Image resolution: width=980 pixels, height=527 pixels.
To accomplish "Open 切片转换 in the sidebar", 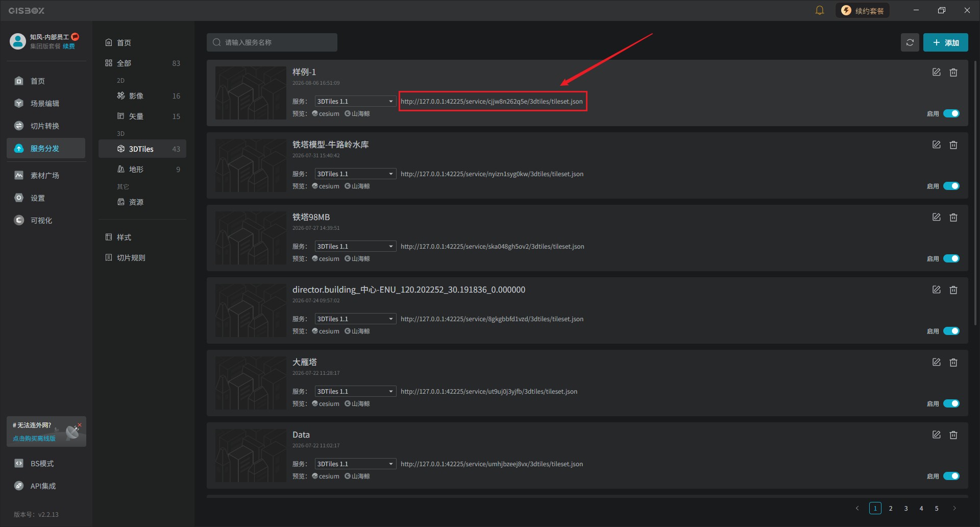I will coord(46,126).
